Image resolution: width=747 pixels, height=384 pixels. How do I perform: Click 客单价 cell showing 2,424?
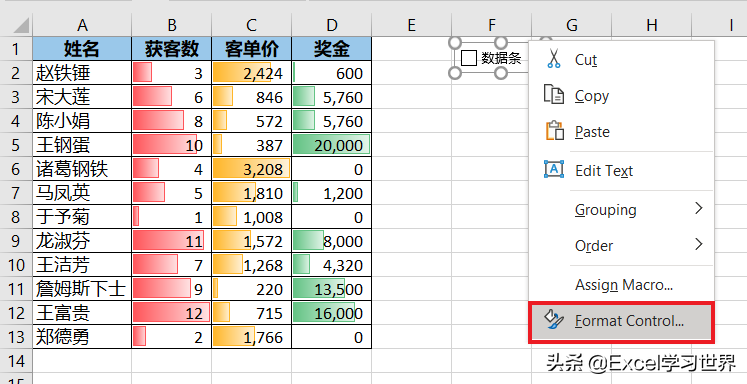click(252, 73)
